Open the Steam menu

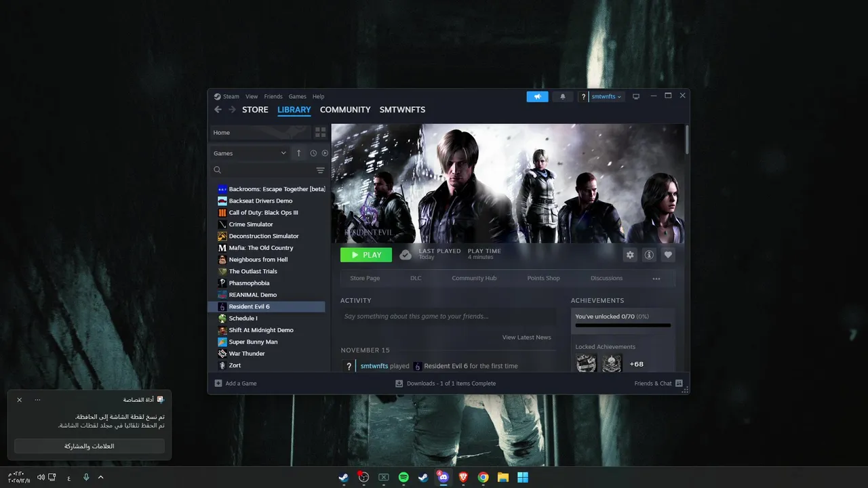231,96
